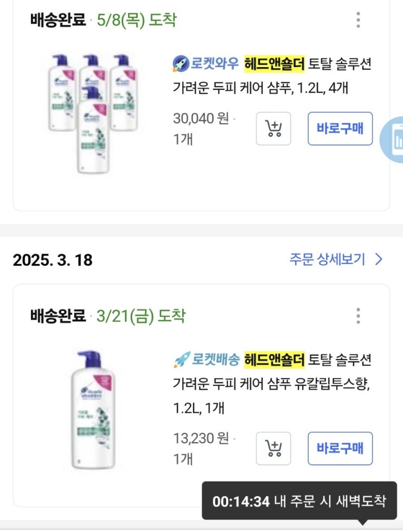This screenshot has width=403, height=532.
Task: Open the three-dot menu for 3/21 order
Action: coord(358,315)
